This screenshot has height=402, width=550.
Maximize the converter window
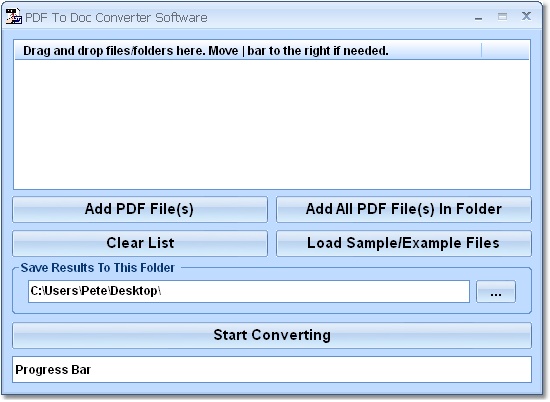[x=502, y=16]
